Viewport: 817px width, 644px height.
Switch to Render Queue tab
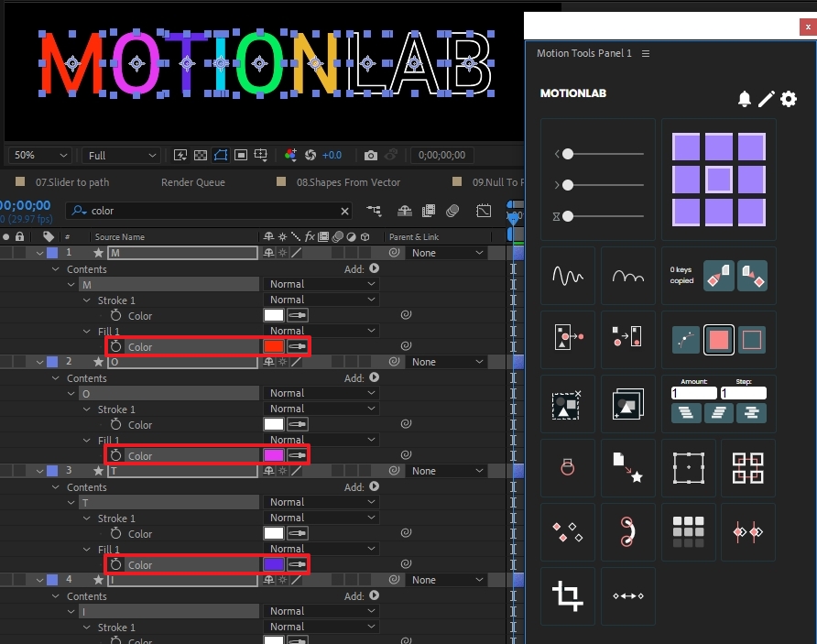pyautogui.click(x=192, y=182)
